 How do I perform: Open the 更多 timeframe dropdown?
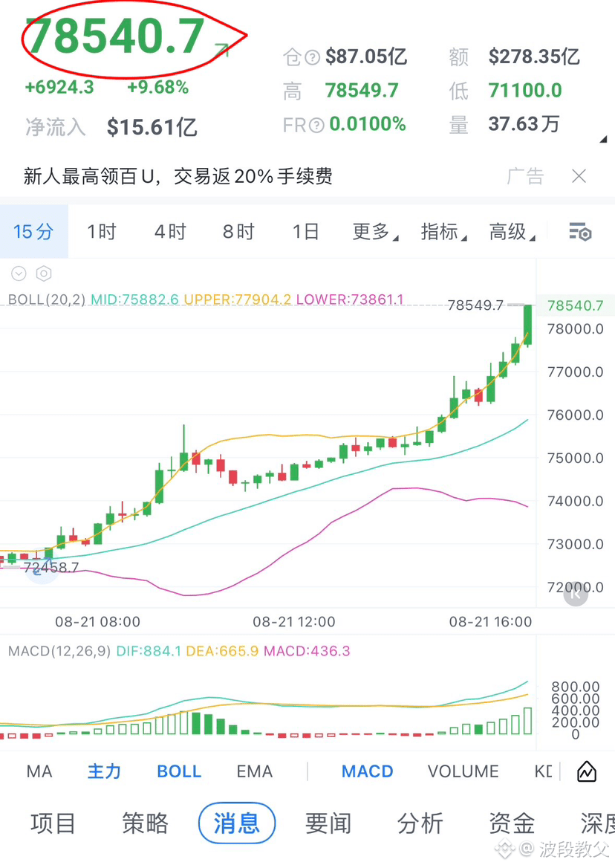click(x=376, y=231)
